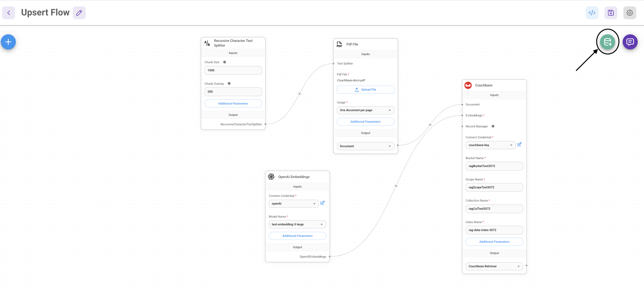
Task: Open the text-embedding-3-large model dropdown
Action: 297,224
